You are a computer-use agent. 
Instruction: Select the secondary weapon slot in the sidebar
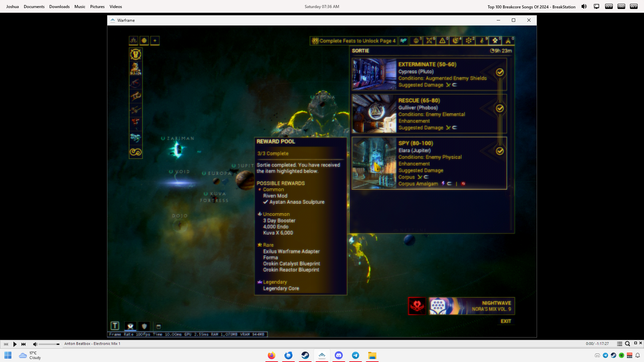click(x=136, y=96)
